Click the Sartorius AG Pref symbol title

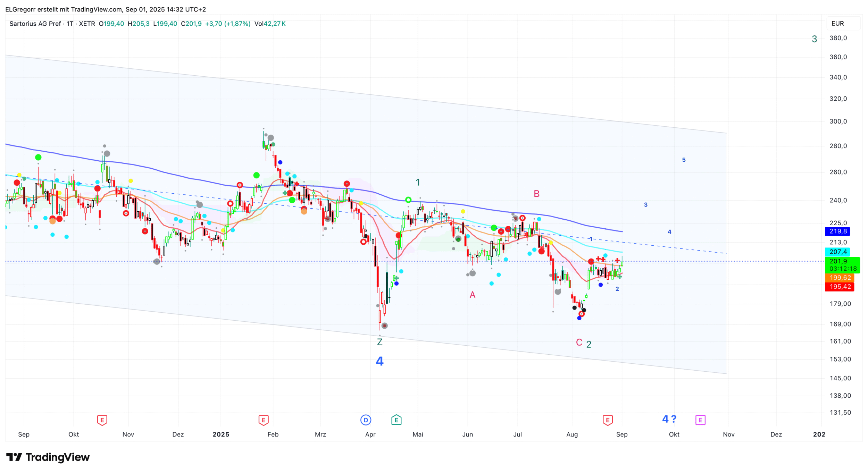tap(35, 24)
